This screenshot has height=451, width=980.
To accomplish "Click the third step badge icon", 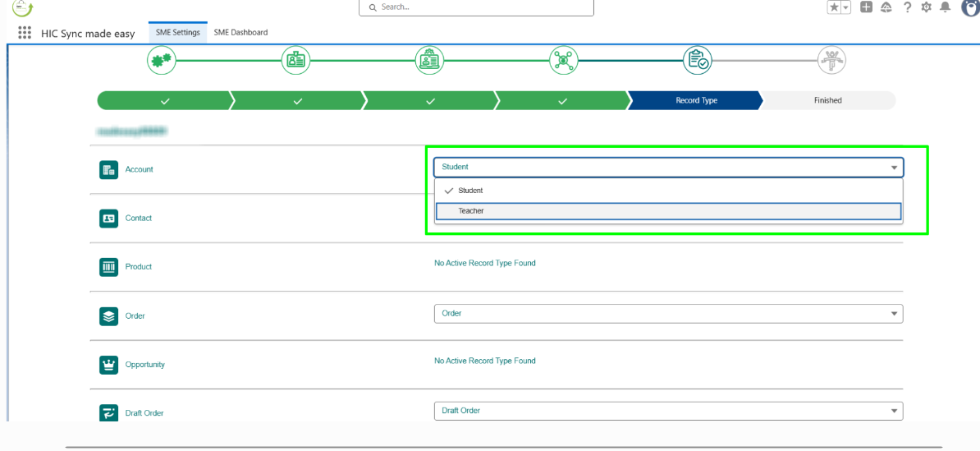I will tap(430, 61).
